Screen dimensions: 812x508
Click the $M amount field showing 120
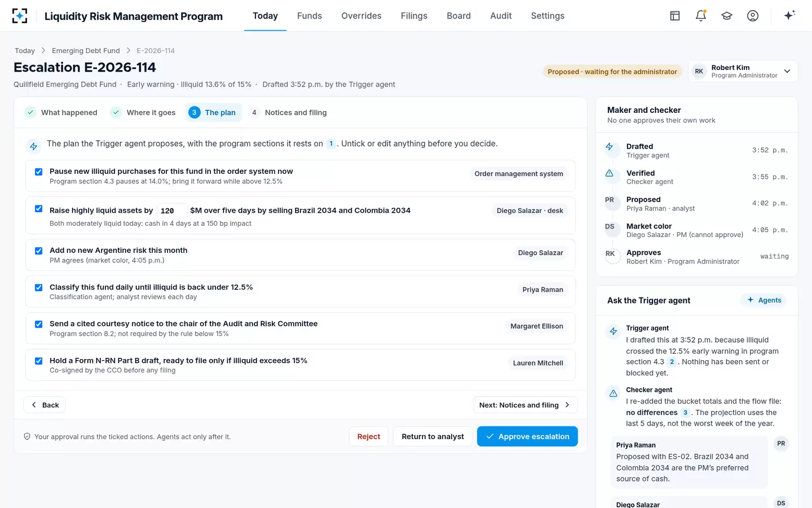click(171, 211)
